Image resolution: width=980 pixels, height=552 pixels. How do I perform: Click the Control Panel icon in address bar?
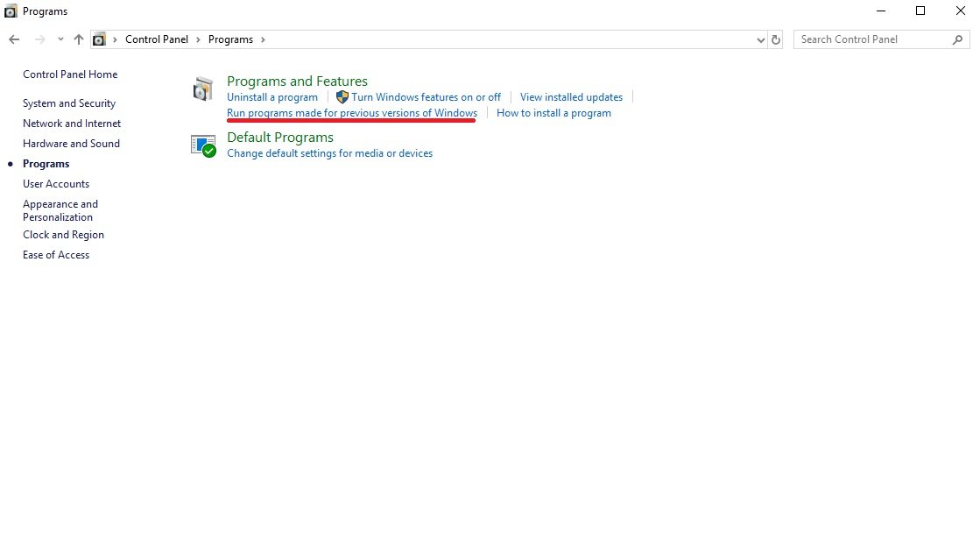(x=99, y=39)
